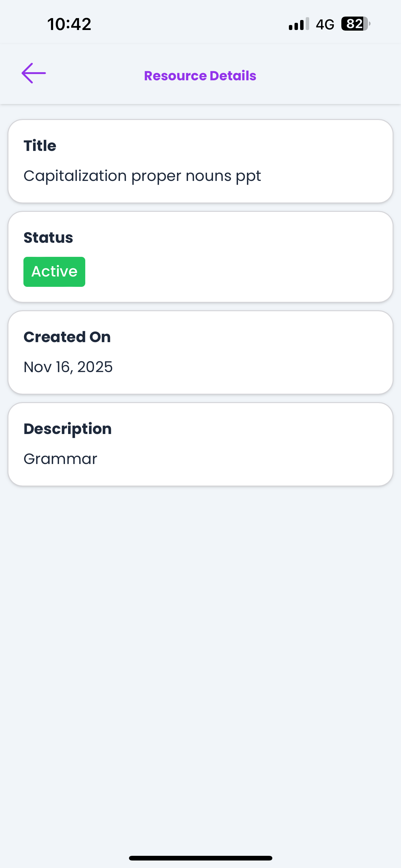Tap the 10:42 clock display
This screenshot has height=868, width=401.
(x=69, y=24)
